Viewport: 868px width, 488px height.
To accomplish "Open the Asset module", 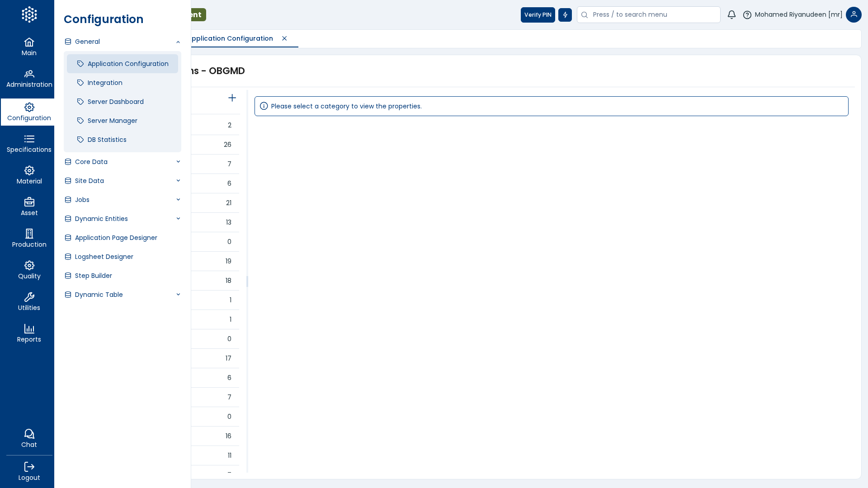I will (29, 207).
